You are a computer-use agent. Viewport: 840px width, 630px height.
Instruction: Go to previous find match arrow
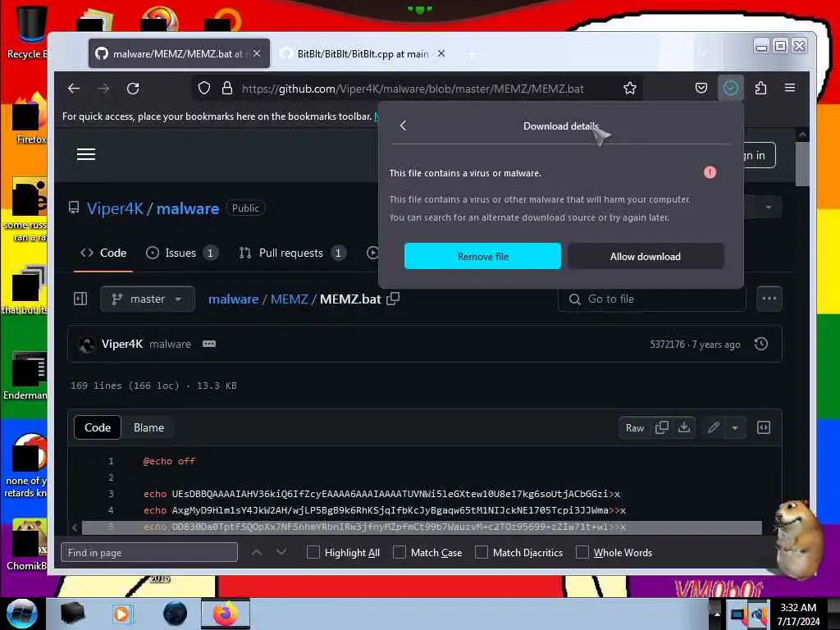pyautogui.click(x=257, y=552)
